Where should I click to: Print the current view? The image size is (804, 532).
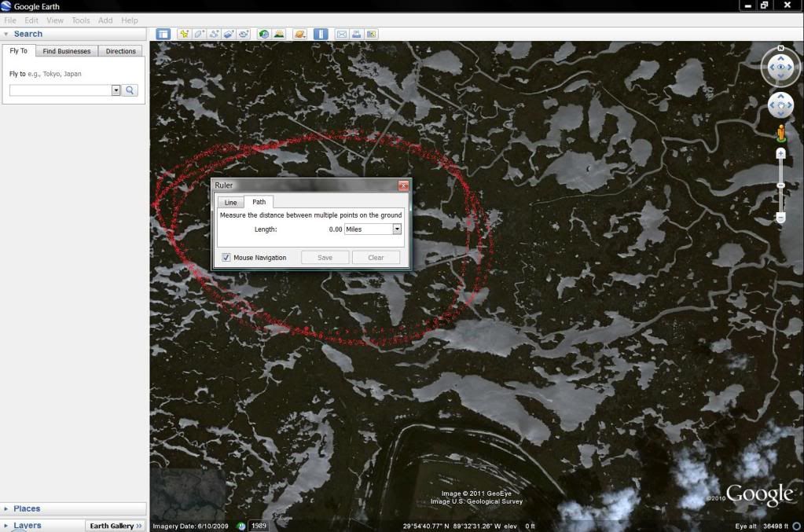coord(356,34)
